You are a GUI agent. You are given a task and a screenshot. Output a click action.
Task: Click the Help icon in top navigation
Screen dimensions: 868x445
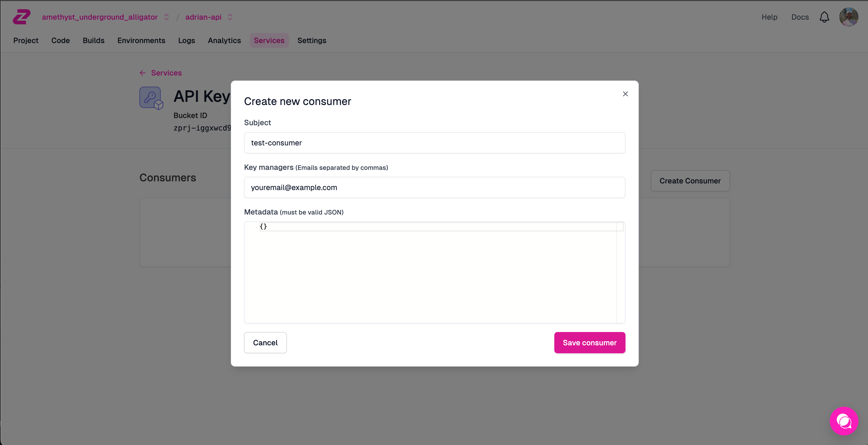pyautogui.click(x=769, y=17)
